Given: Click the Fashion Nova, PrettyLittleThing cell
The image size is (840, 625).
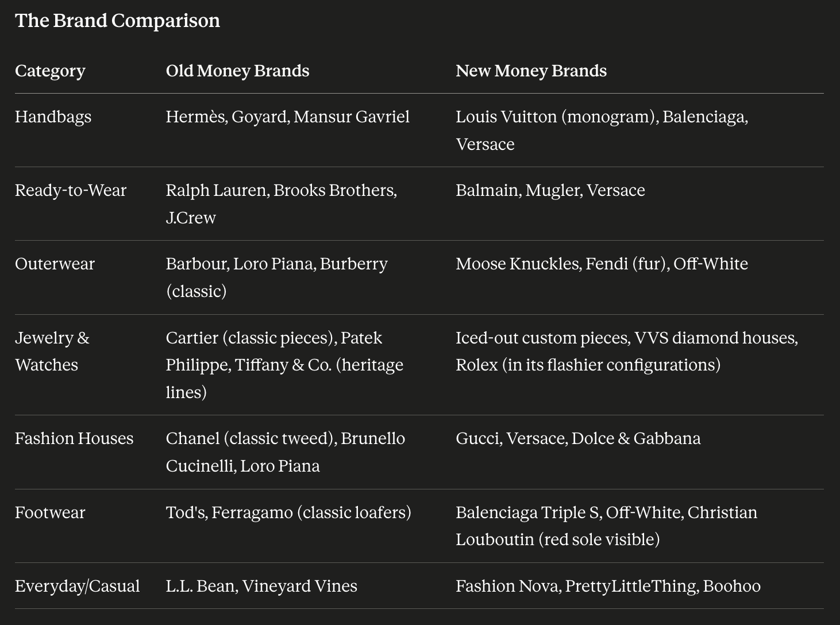Looking at the screenshot, I should click(x=608, y=586).
